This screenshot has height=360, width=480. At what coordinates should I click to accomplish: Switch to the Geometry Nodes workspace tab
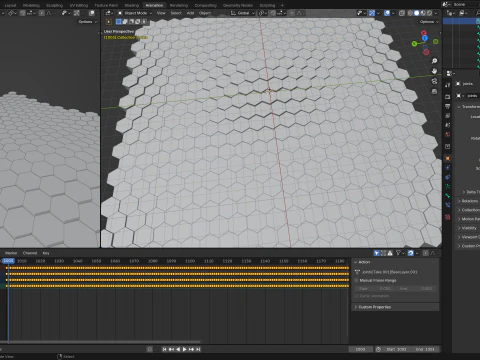238,5
